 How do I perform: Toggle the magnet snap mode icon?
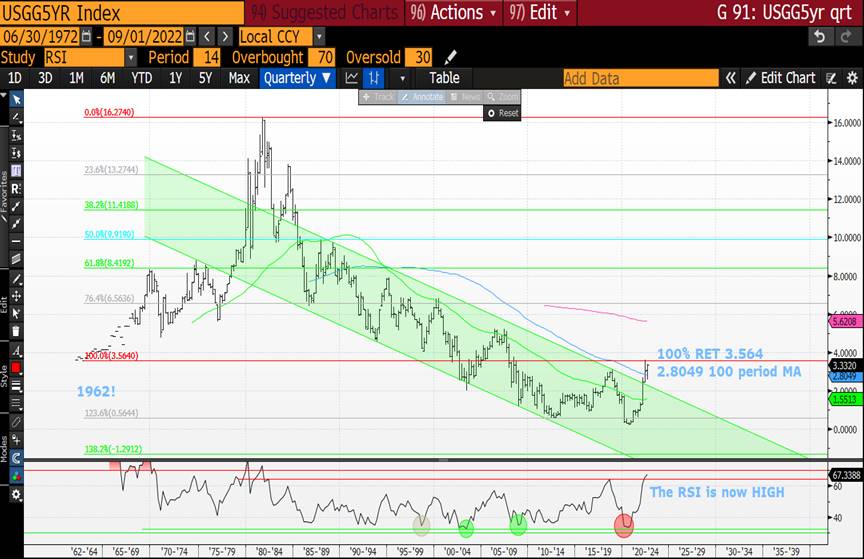[17, 458]
